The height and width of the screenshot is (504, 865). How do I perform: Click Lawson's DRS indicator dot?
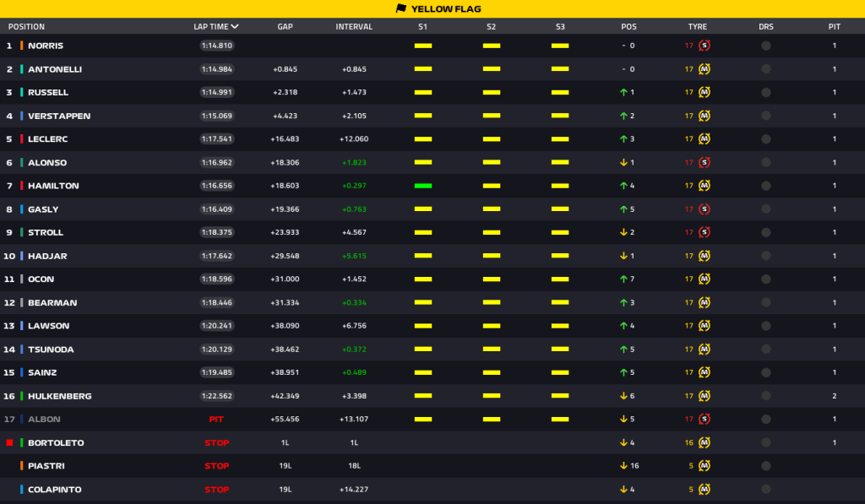pos(765,326)
